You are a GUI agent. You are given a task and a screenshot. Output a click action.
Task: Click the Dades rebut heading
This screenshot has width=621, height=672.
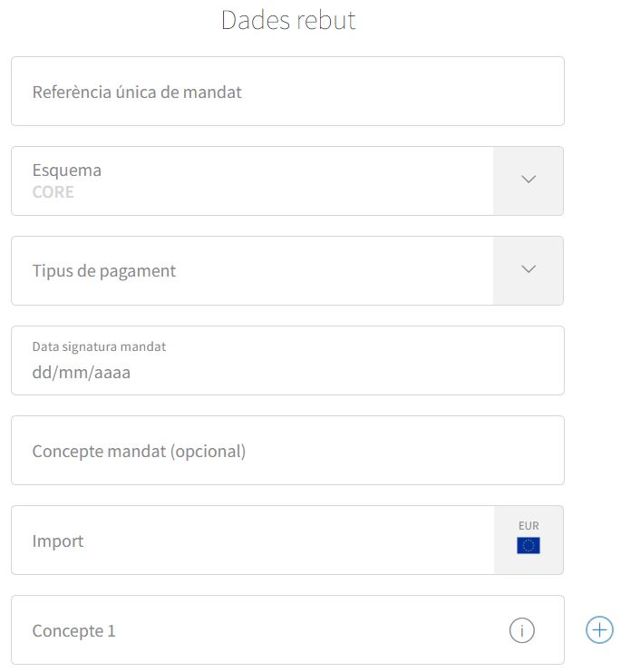[x=288, y=20]
